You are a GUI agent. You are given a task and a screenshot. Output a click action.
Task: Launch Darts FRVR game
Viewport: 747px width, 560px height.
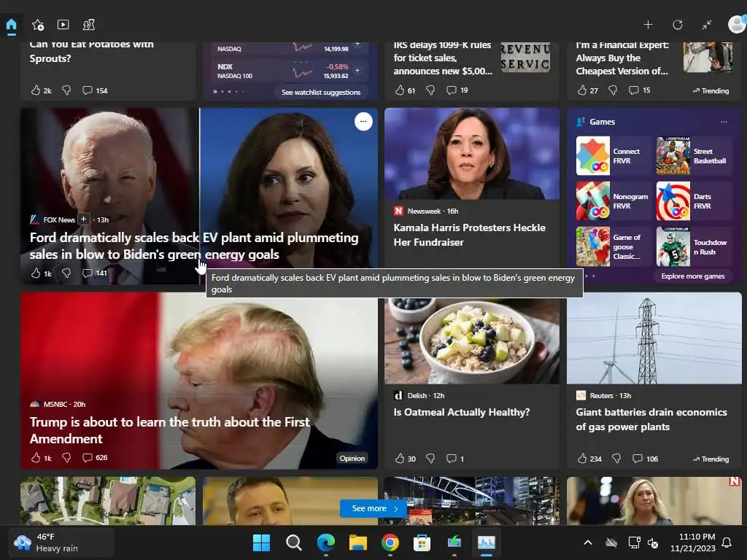(x=694, y=201)
